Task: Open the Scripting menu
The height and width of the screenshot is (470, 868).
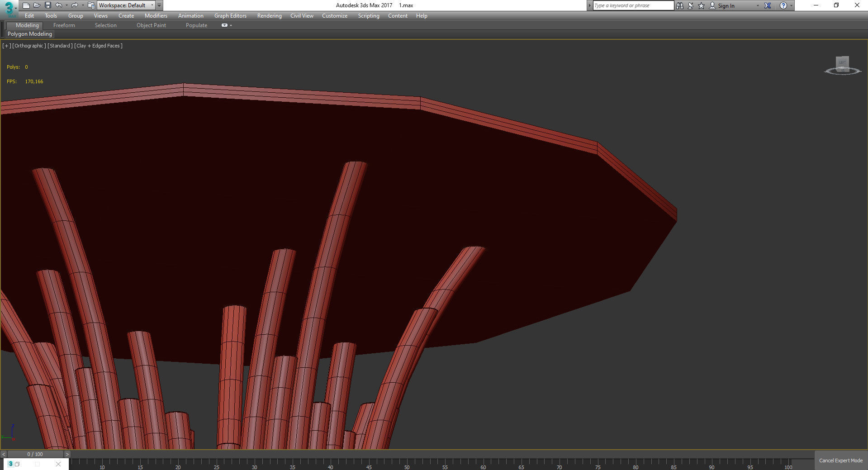Action: point(369,16)
